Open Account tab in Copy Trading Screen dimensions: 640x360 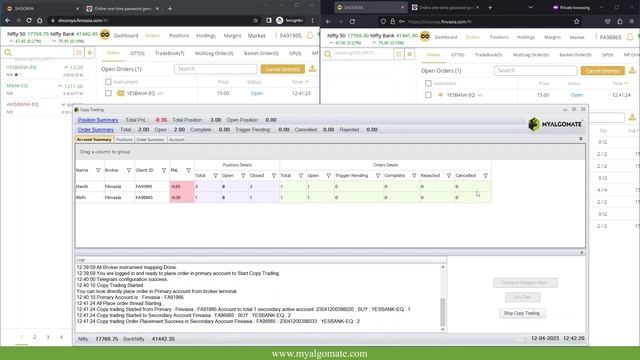(x=177, y=140)
